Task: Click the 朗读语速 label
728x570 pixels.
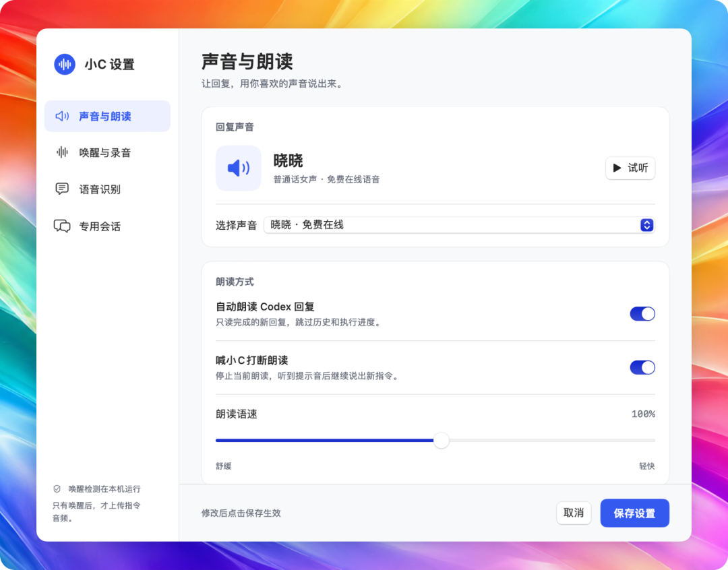Action: coord(237,414)
